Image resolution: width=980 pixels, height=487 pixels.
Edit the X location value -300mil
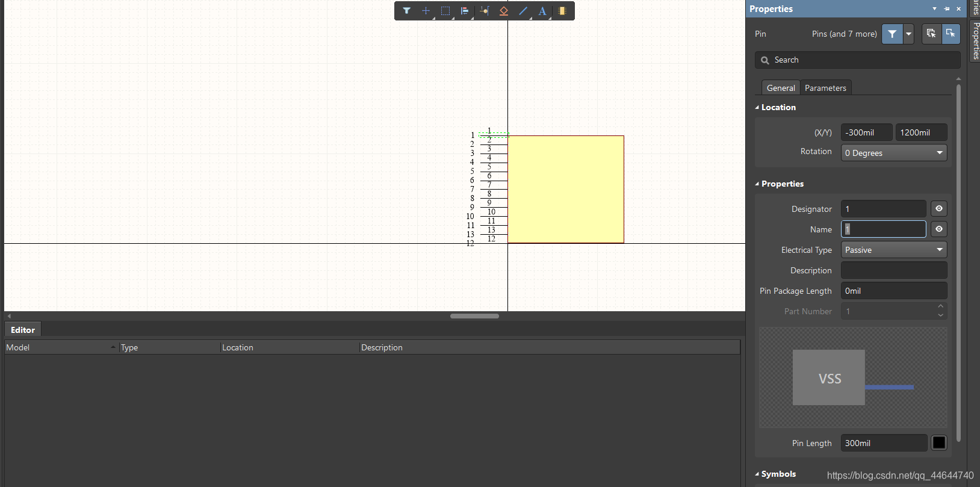point(866,132)
